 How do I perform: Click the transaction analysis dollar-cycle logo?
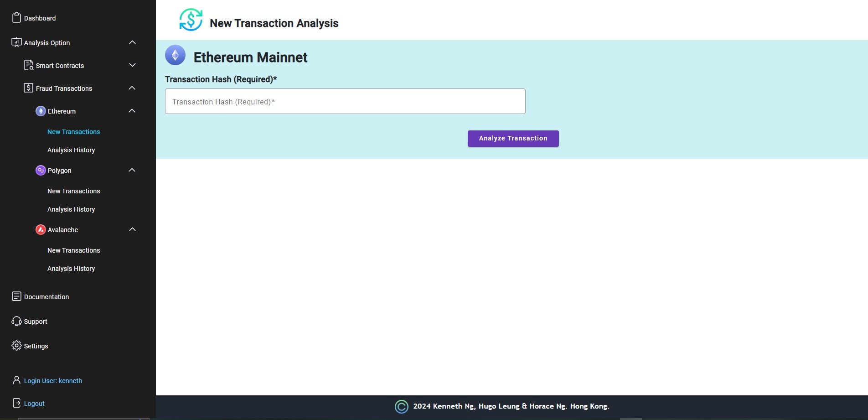[x=191, y=20]
